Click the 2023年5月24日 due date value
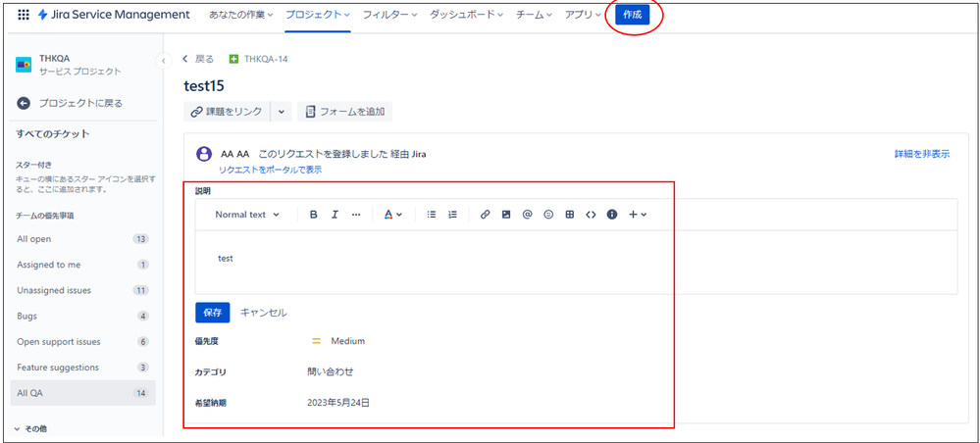Image resolution: width=980 pixels, height=443 pixels. [338, 403]
